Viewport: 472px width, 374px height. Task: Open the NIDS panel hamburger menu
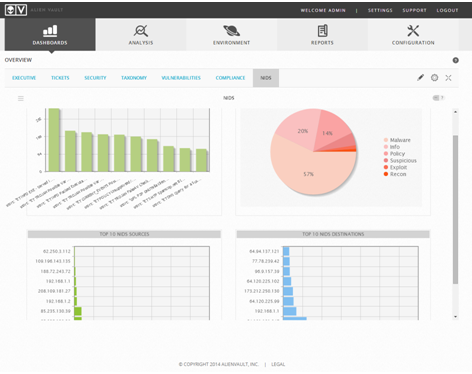coord(21,98)
